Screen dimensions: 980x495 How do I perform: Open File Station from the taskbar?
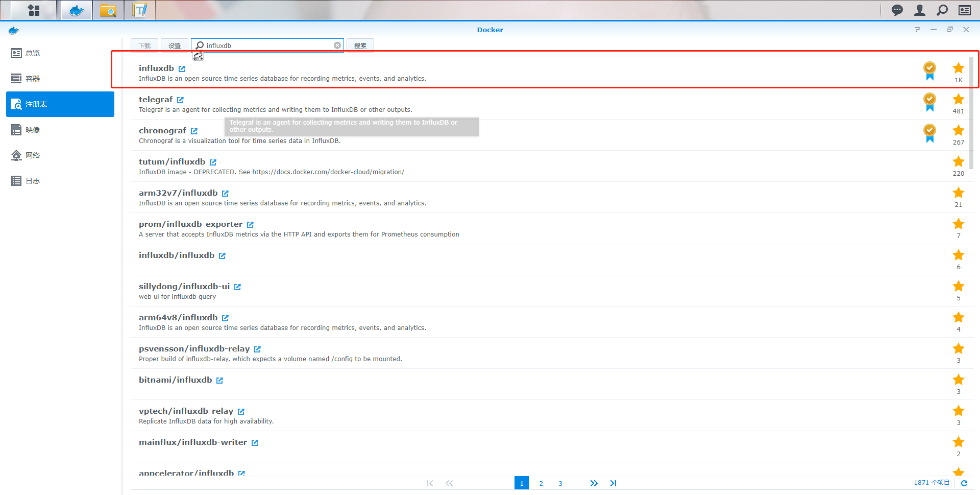click(108, 10)
